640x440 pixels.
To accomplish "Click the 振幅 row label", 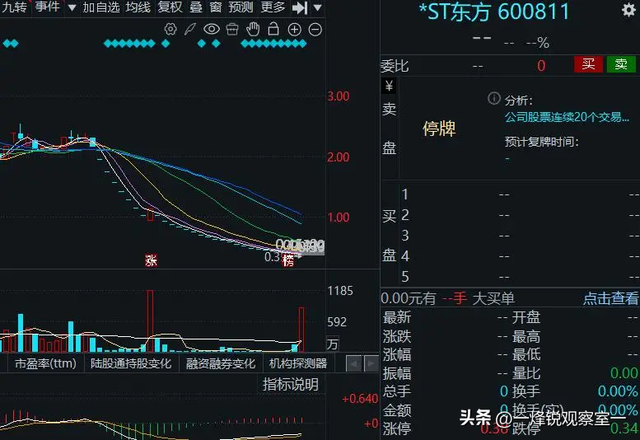I will (397, 373).
